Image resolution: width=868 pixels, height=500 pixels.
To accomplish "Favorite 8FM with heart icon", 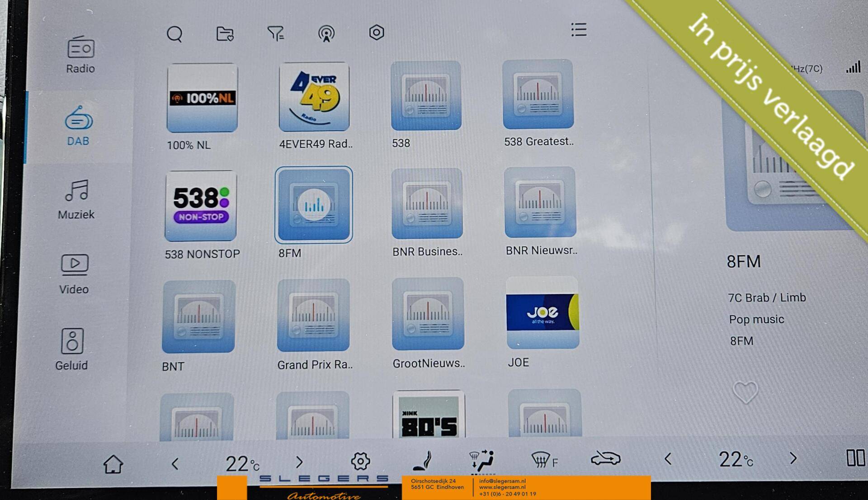I will point(745,392).
